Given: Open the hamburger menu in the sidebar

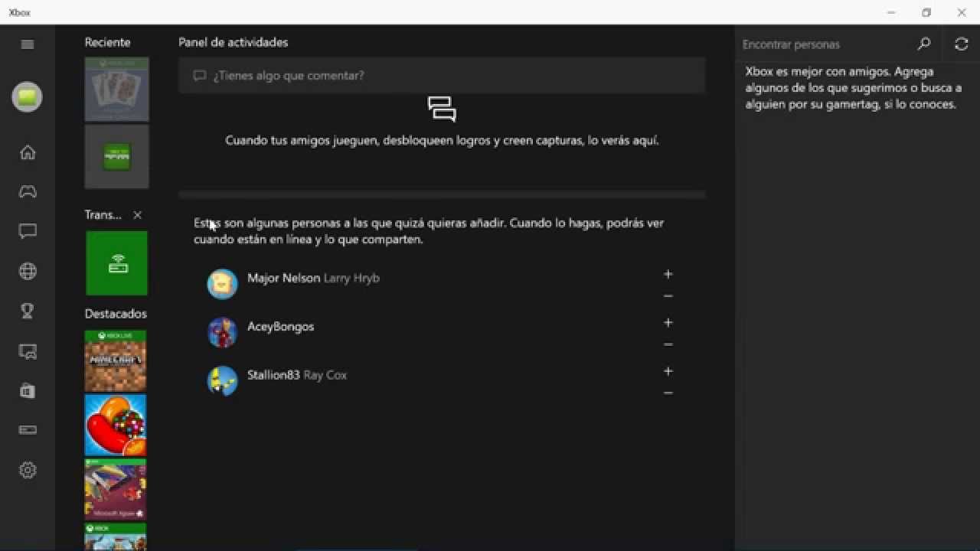Looking at the screenshot, I should pos(28,44).
